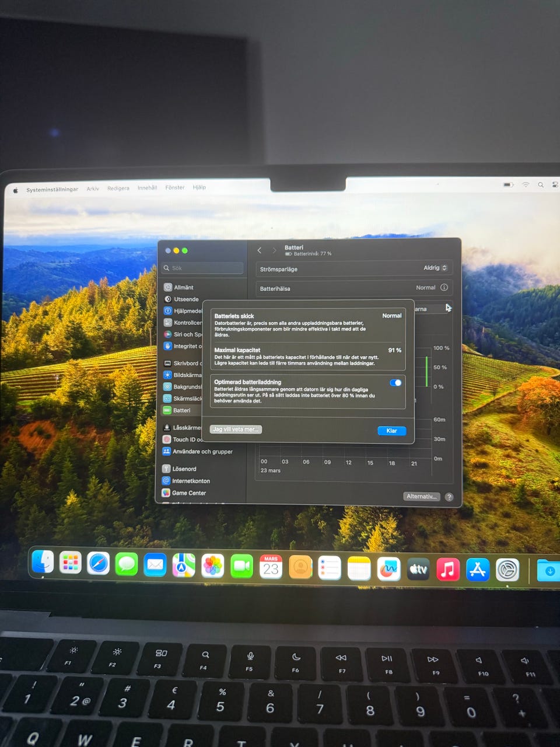This screenshot has width=560, height=747.
Task: Select Touch ID och lösenord in the sidebar
Action: pyautogui.click(x=183, y=439)
